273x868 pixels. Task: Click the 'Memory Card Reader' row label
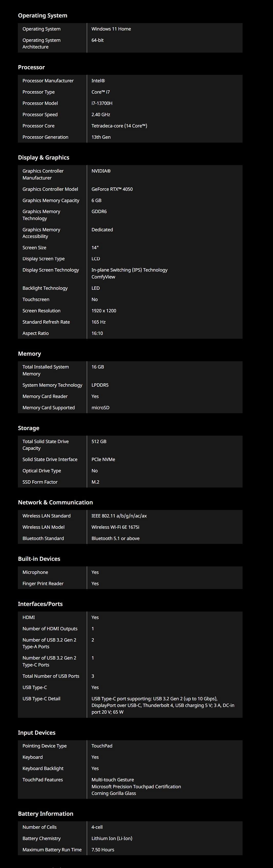pyautogui.click(x=45, y=396)
